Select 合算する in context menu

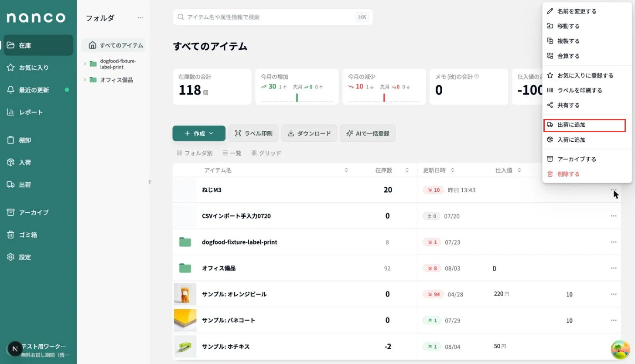point(587,56)
